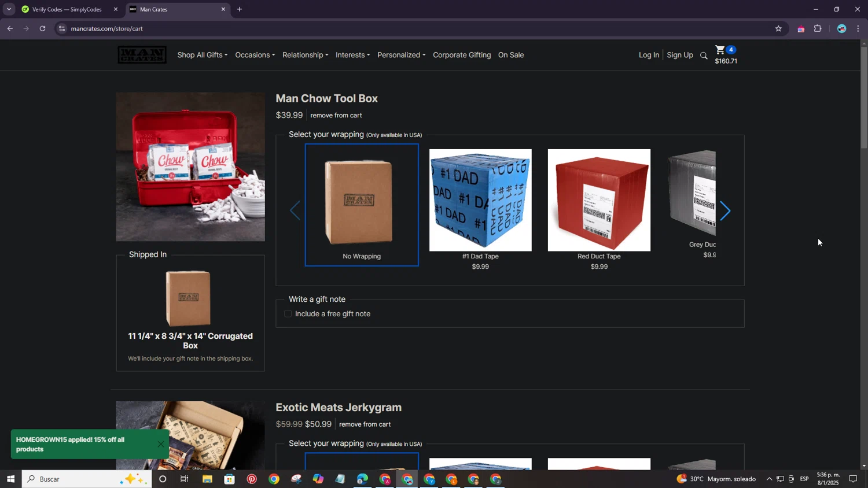
Task: Open Pinterest from the taskbar
Action: (x=252, y=479)
